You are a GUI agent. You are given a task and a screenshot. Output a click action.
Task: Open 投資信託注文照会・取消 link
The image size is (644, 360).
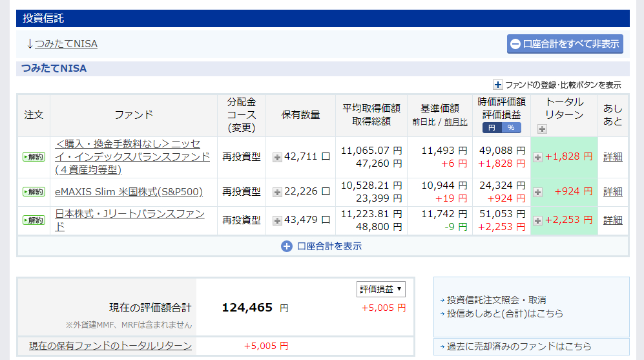(x=496, y=300)
